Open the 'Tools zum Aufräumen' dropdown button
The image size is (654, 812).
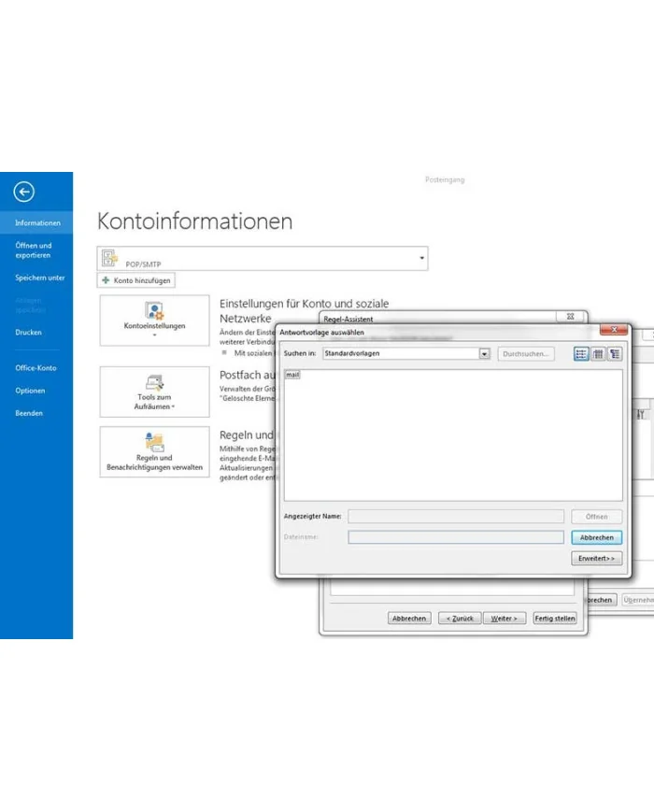pos(154,392)
